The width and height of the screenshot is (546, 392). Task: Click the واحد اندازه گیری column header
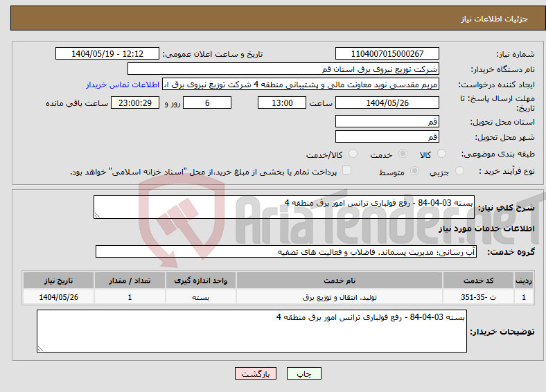point(201,280)
